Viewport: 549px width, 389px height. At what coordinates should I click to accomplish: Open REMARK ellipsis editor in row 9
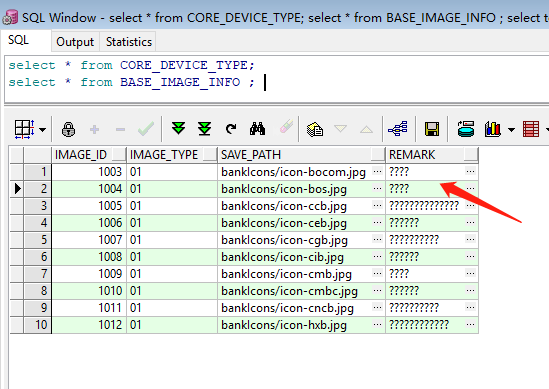point(471,308)
